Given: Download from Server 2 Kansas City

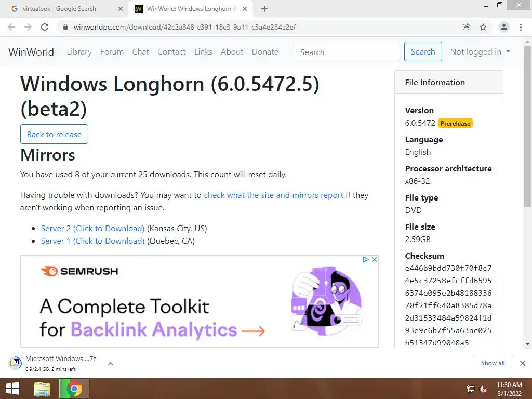Looking at the screenshot, I should 92,229.
